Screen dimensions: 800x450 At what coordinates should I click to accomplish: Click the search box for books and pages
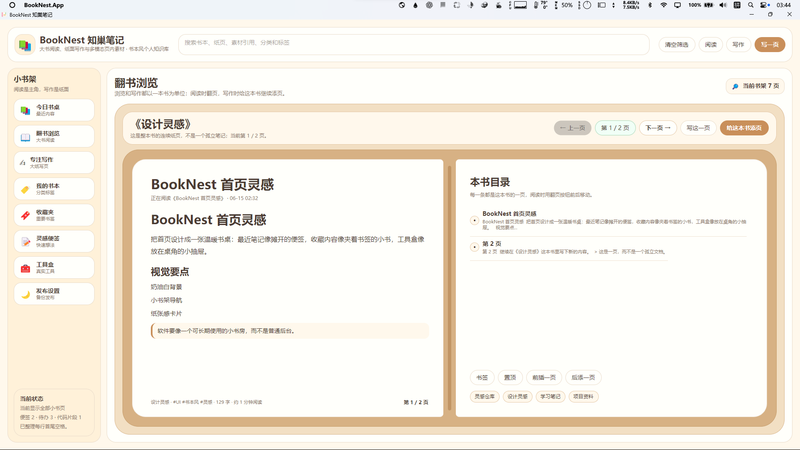coord(414,44)
